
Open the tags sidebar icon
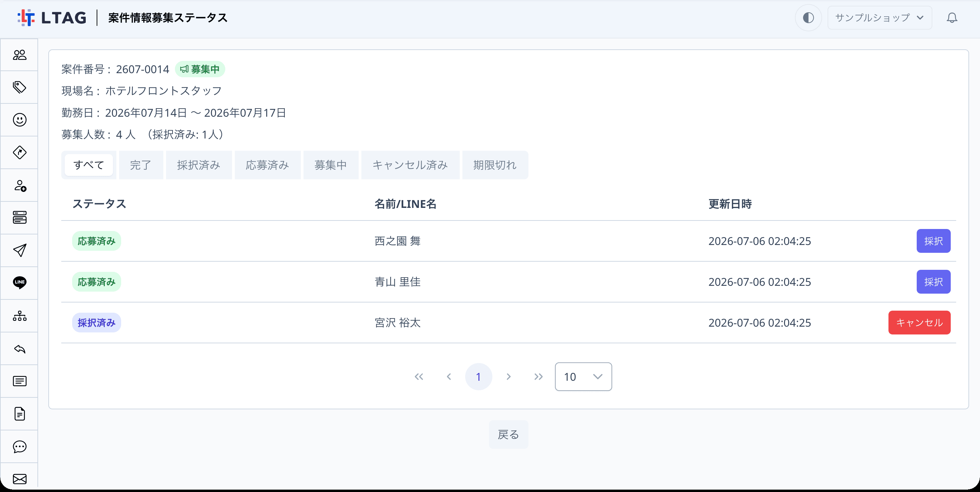[x=19, y=87]
